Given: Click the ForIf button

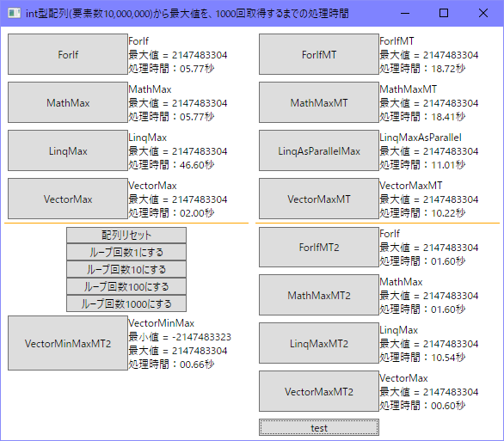Looking at the screenshot, I should (x=68, y=54).
